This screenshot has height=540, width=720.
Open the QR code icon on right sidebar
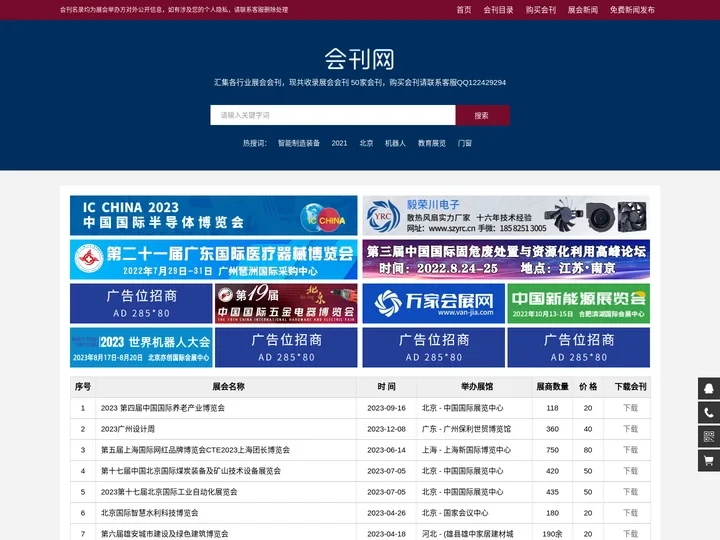pyautogui.click(x=709, y=436)
